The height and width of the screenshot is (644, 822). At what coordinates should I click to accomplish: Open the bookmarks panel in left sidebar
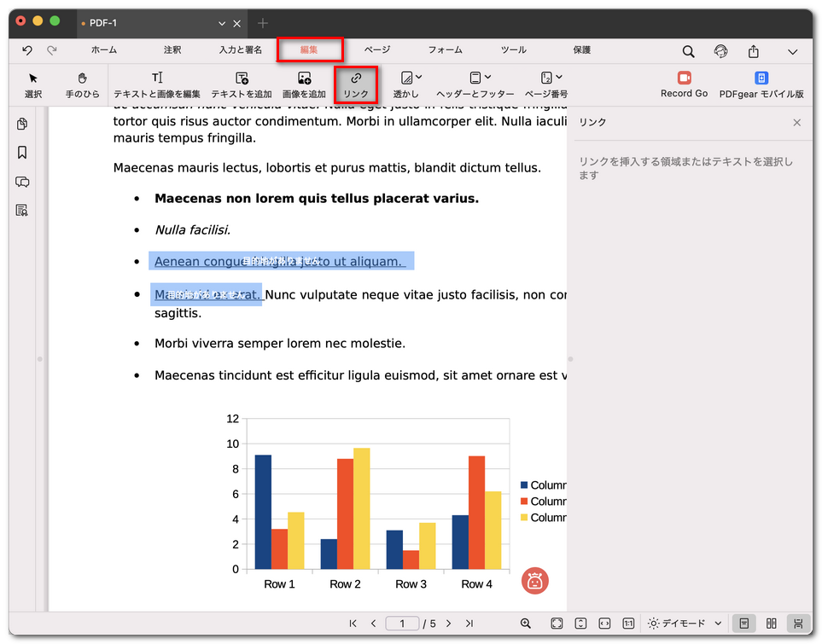pyautogui.click(x=22, y=153)
